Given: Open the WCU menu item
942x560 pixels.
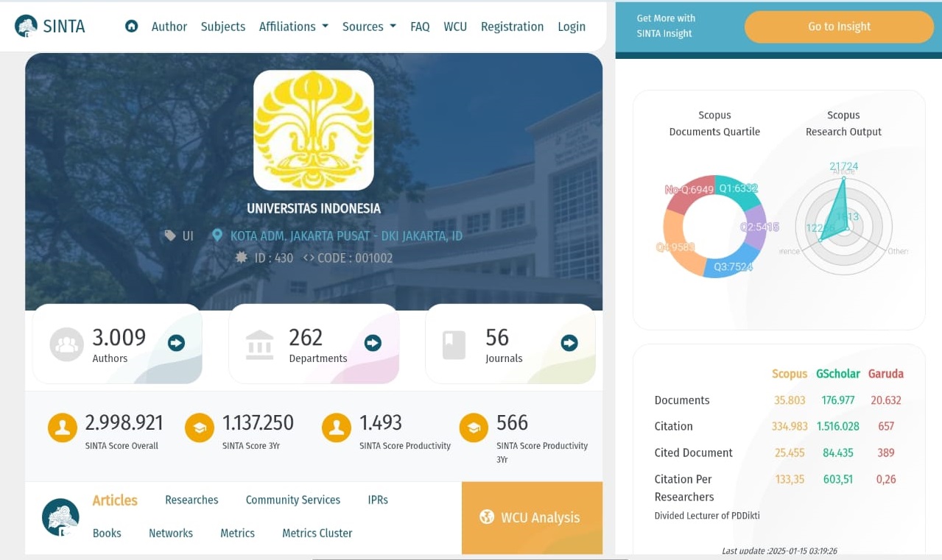Looking at the screenshot, I should [455, 26].
